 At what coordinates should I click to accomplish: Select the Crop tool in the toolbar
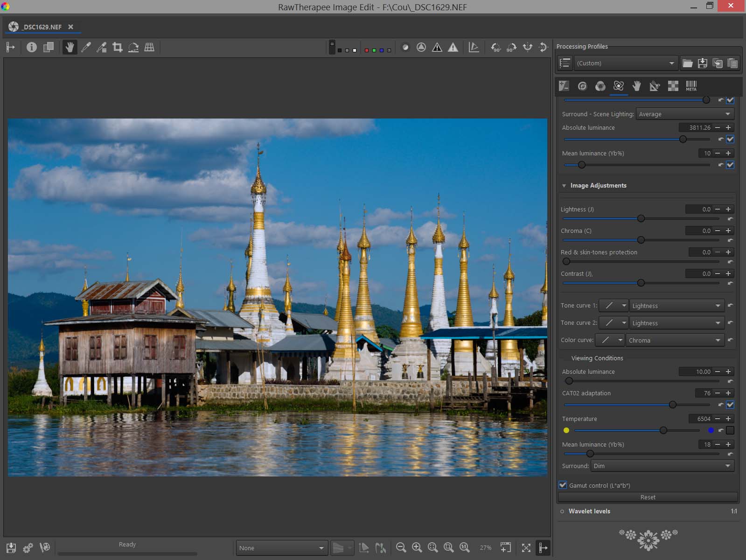(118, 47)
